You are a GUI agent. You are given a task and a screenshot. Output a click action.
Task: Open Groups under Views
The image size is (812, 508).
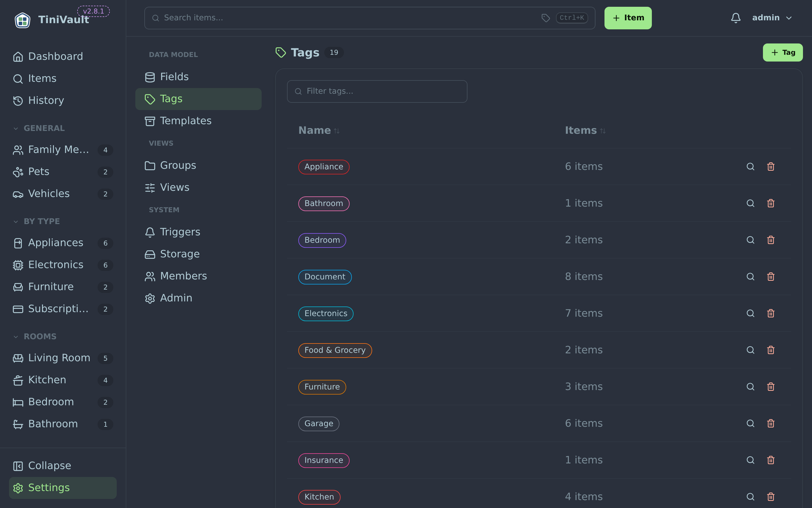point(198,166)
